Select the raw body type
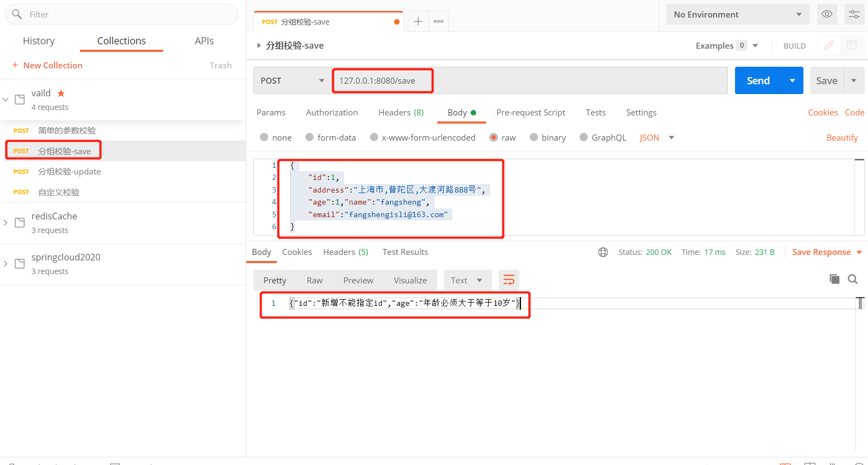This screenshot has width=868, height=465. pyautogui.click(x=494, y=137)
